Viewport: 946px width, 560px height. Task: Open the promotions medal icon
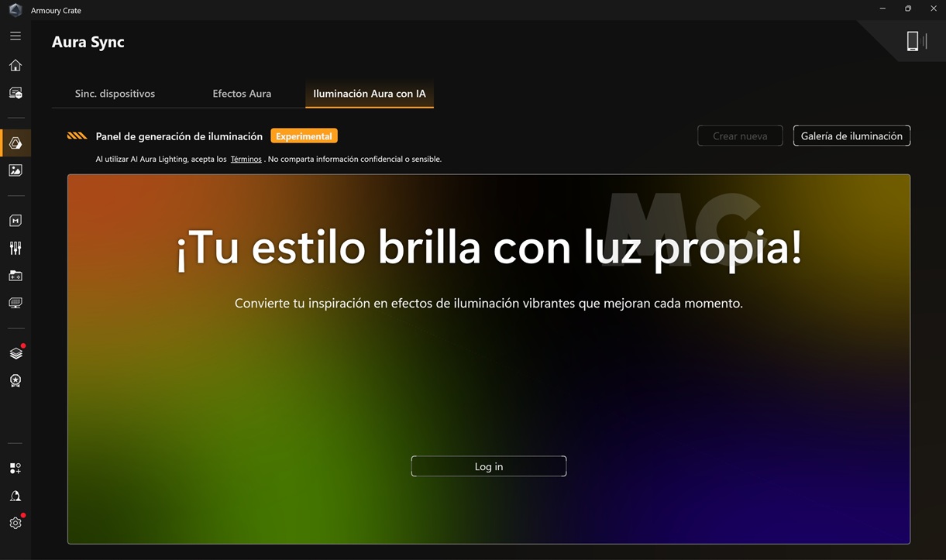pos(15,381)
